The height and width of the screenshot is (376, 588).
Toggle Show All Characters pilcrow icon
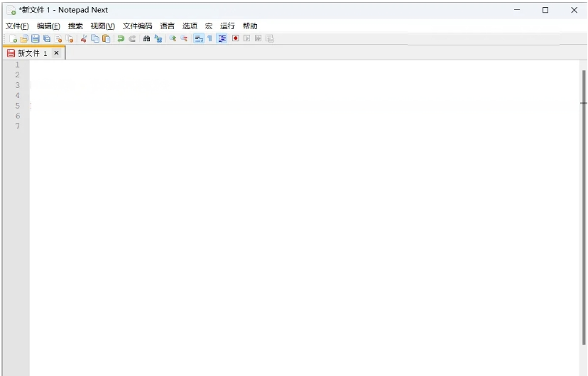click(x=210, y=38)
